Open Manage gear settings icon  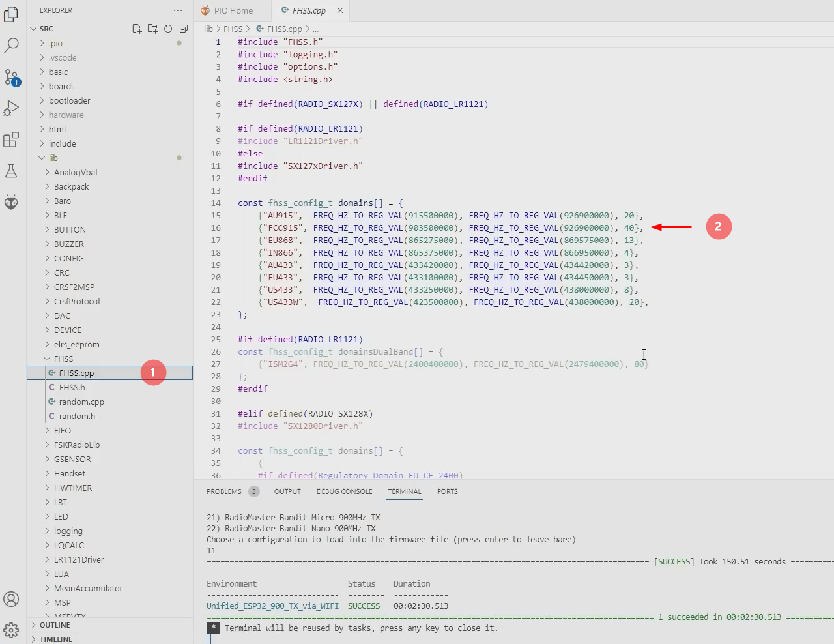[x=12, y=630]
